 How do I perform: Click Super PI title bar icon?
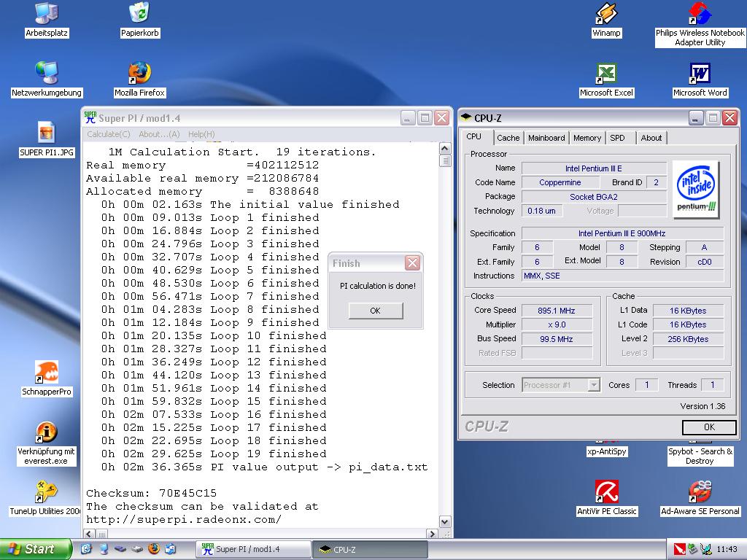(x=90, y=117)
